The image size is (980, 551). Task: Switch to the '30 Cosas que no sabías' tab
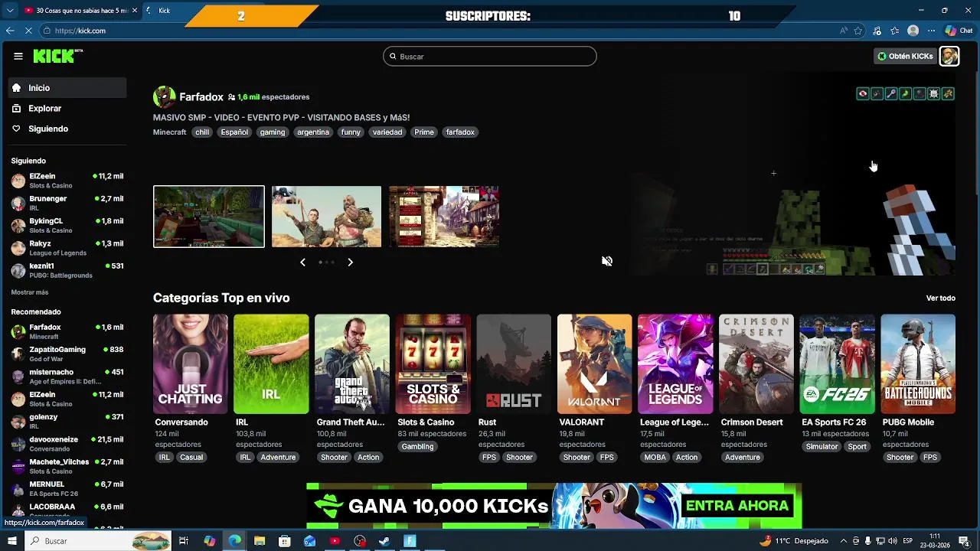click(80, 11)
